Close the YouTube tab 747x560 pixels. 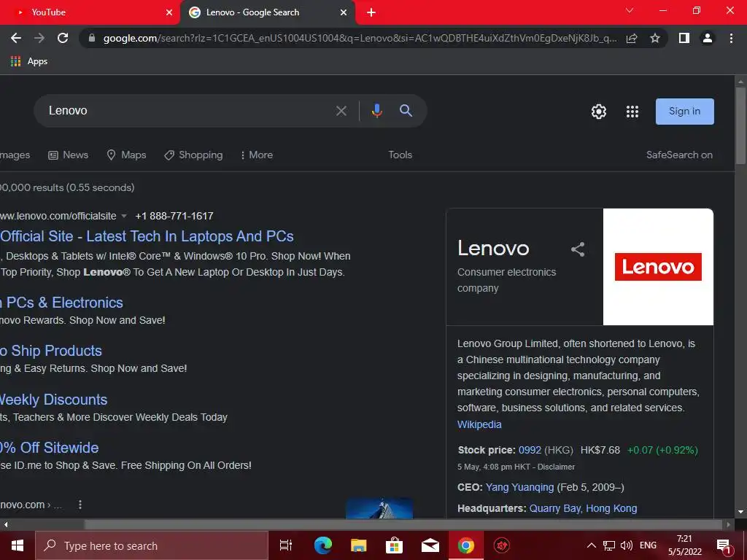tap(169, 13)
